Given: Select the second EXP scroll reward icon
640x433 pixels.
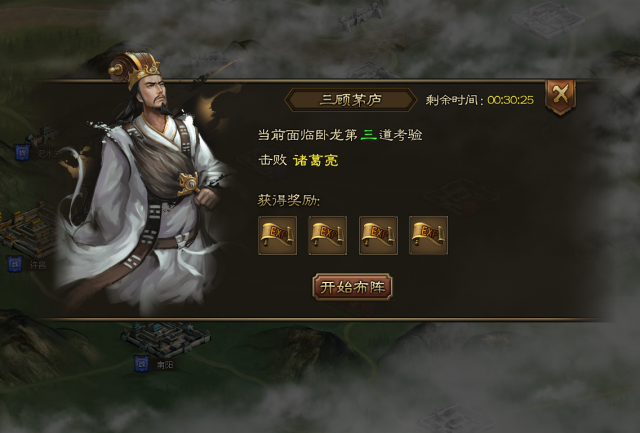Looking at the screenshot, I should click(x=328, y=235).
